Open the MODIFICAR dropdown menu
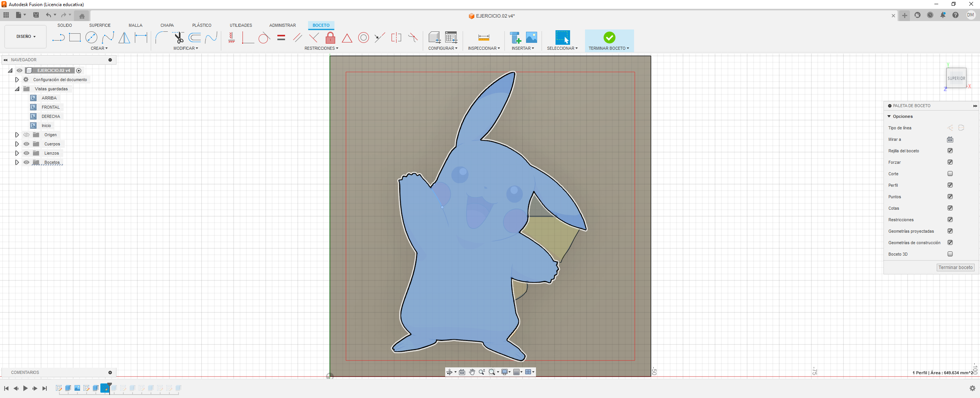 [x=186, y=48]
